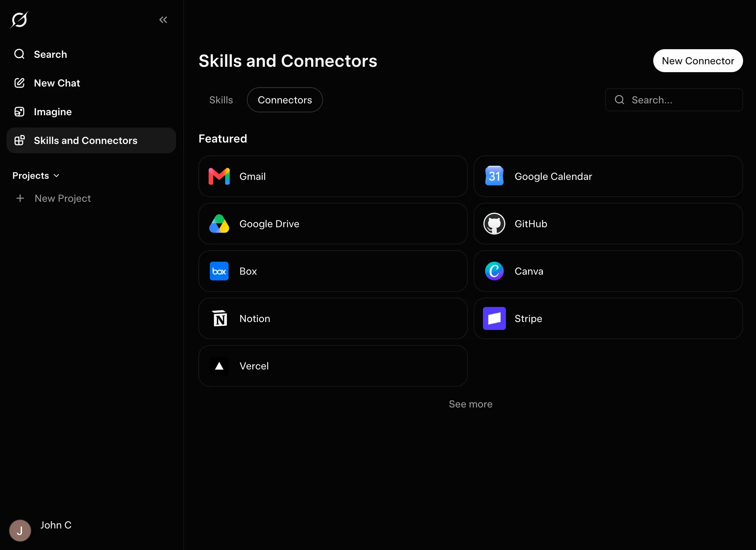Click the Skills and Connectors page title

288,61
